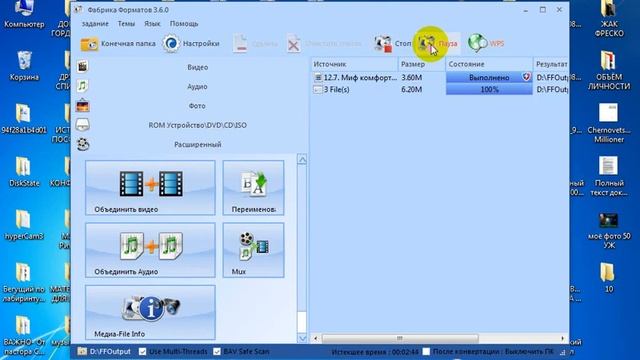Click the film clapper icon beside Видео
Screen dimensions: 640x360
point(82,66)
